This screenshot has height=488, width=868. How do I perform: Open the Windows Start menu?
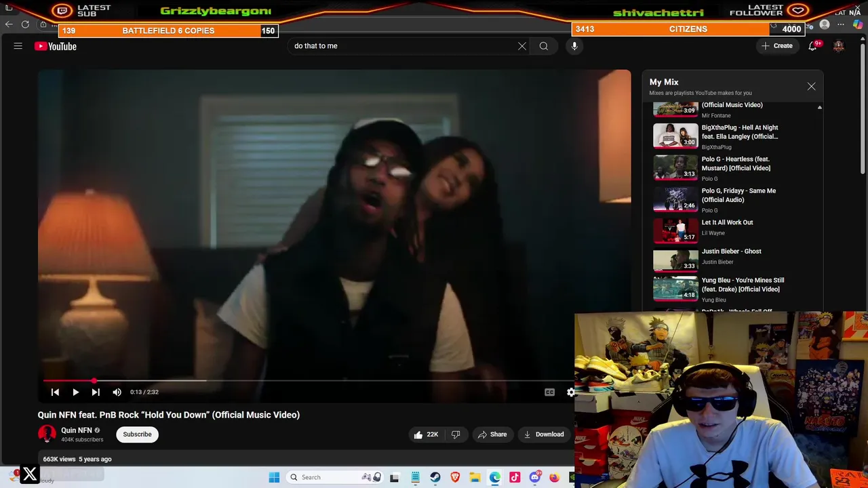(274, 477)
